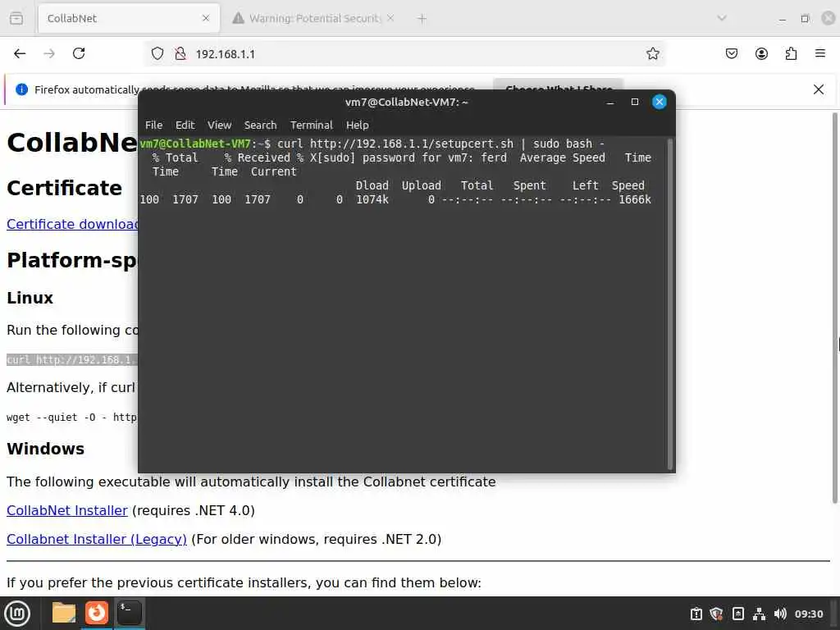Close the CollabNet tab
Viewport: 840px width, 630px height.
[206, 18]
